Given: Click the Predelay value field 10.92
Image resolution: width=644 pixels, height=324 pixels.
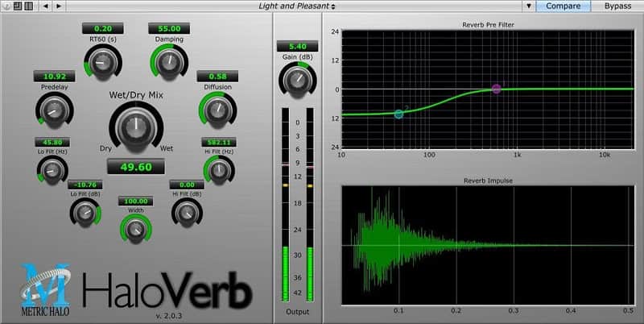Looking at the screenshot, I should click(54, 76).
